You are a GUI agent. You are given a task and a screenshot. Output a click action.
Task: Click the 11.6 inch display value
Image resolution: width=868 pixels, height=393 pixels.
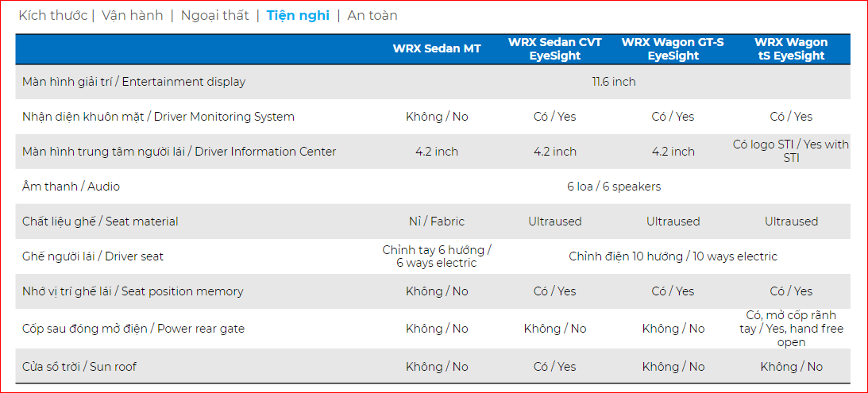pyautogui.click(x=614, y=82)
